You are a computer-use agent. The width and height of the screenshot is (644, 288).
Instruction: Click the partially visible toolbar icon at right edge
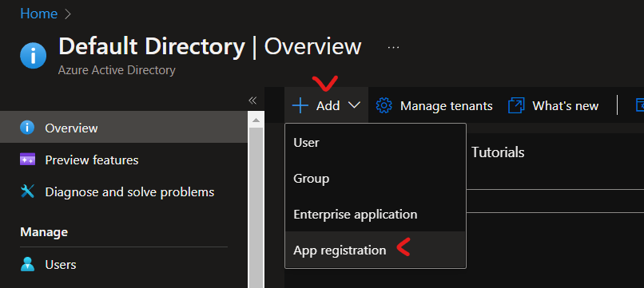pyautogui.click(x=640, y=105)
